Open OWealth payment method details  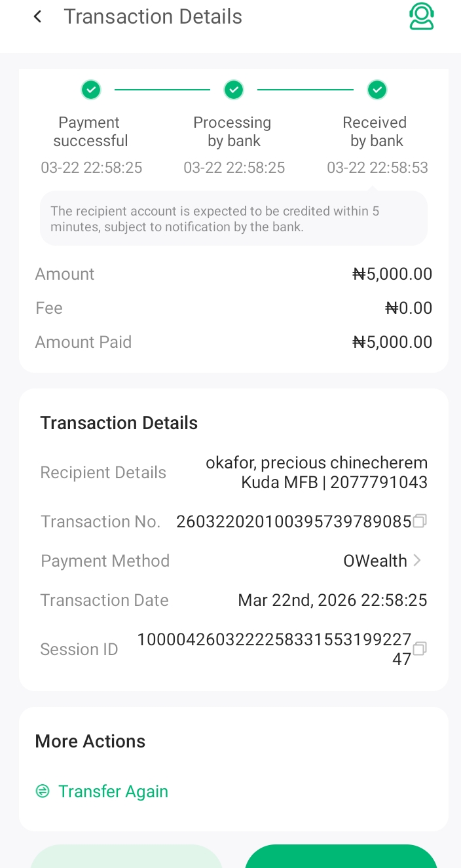pos(375,561)
